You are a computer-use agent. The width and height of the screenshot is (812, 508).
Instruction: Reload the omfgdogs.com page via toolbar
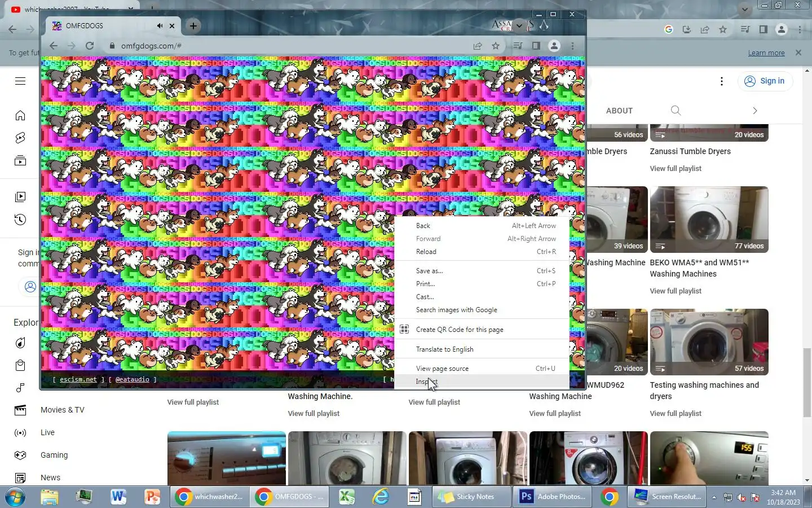90,46
